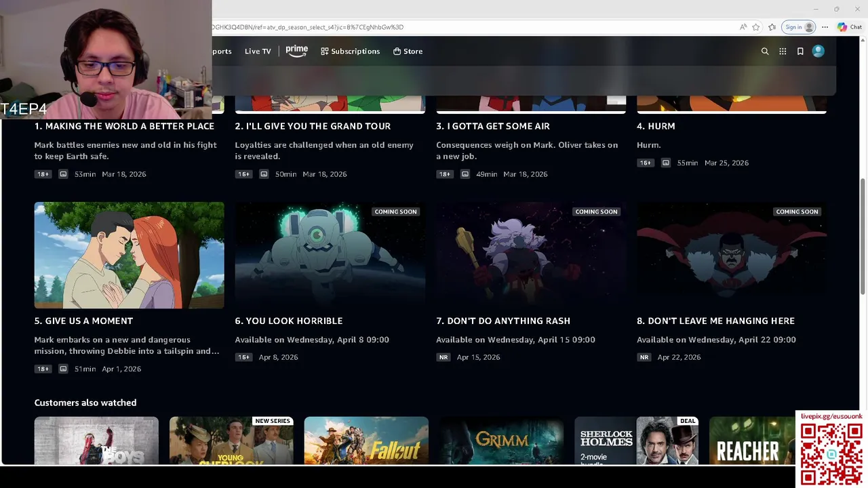Click 18+ rating badge under episode 5
This screenshot has width=868, height=488.
(43, 369)
